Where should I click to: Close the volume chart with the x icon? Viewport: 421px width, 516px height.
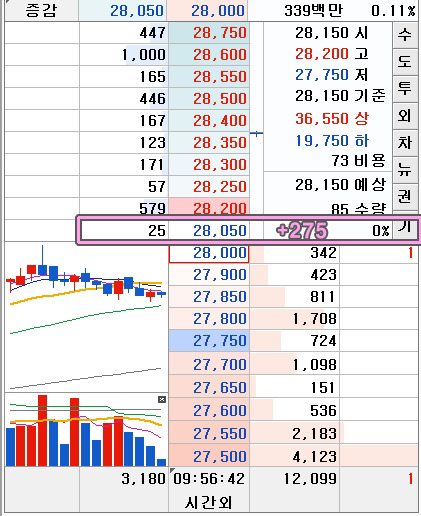point(162,399)
